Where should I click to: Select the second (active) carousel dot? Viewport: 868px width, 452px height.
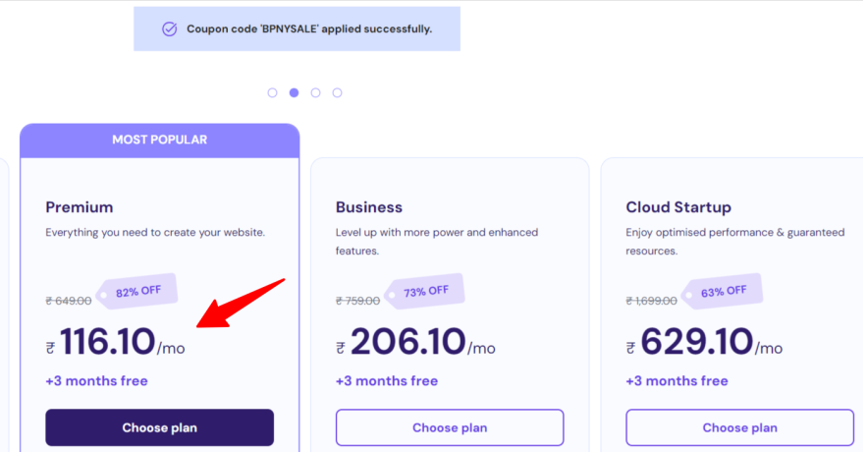point(294,92)
